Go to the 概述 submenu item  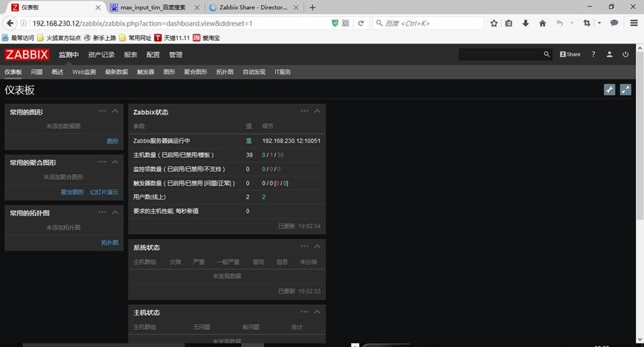click(x=58, y=72)
